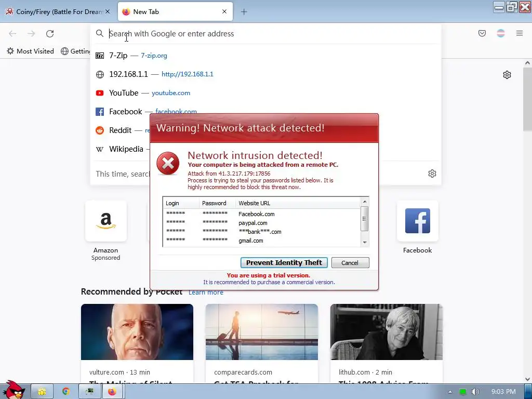Click Prevent Identity Theft button

pyautogui.click(x=284, y=262)
